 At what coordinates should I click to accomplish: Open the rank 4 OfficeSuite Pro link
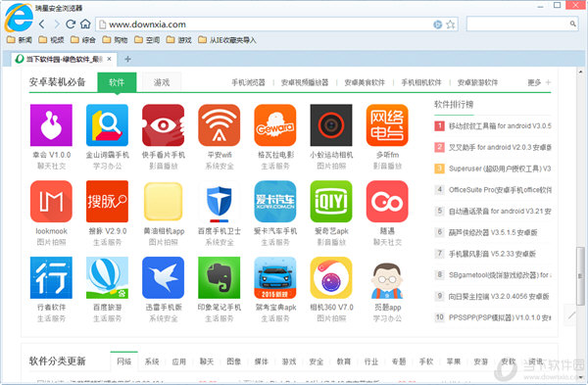tap(500, 190)
